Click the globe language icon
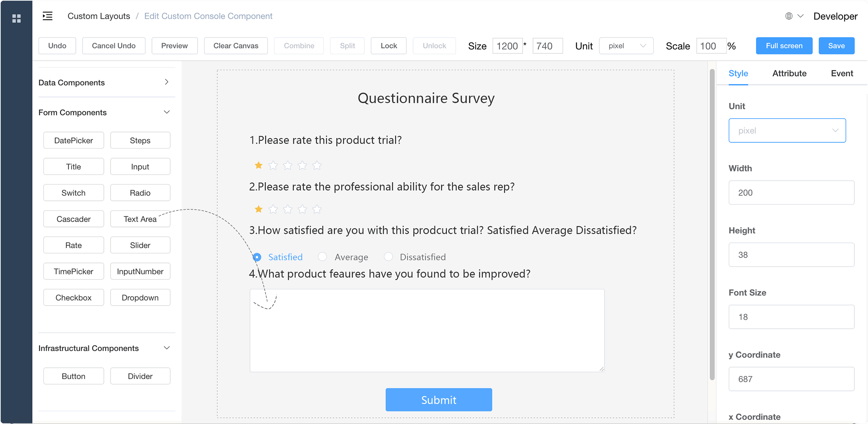This screenshot has height=424, width=868. [x=789, y=16]
